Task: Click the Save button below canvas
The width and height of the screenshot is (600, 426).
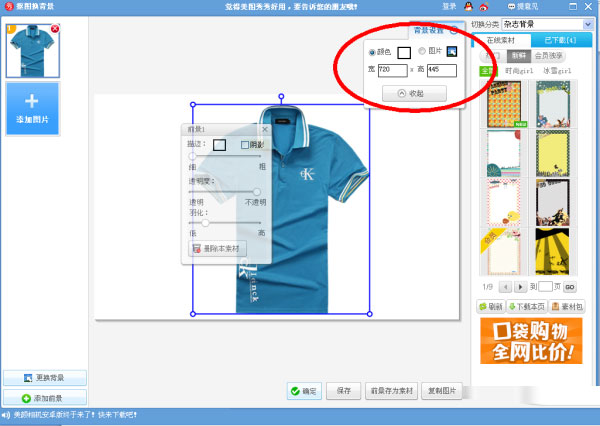Action: [343, 391]
